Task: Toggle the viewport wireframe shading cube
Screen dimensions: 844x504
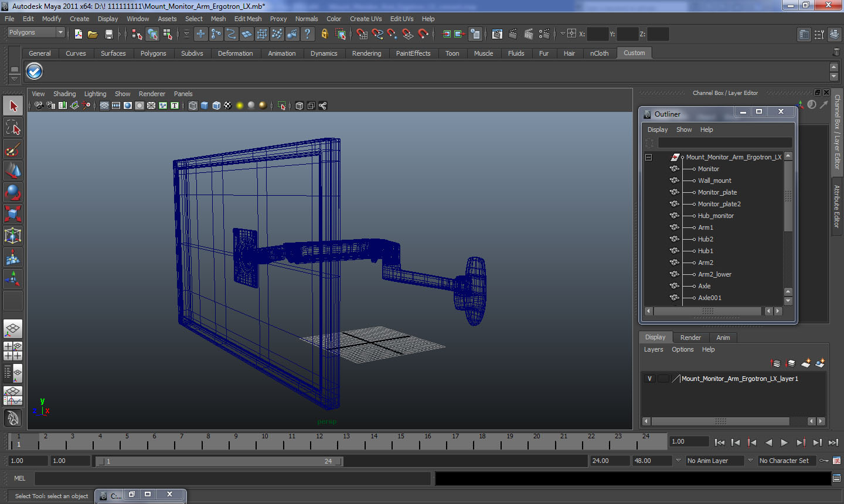Action: point(193,105)
